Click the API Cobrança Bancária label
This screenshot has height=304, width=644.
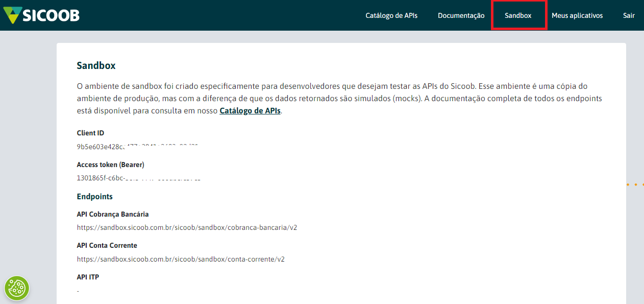(112, 214)
